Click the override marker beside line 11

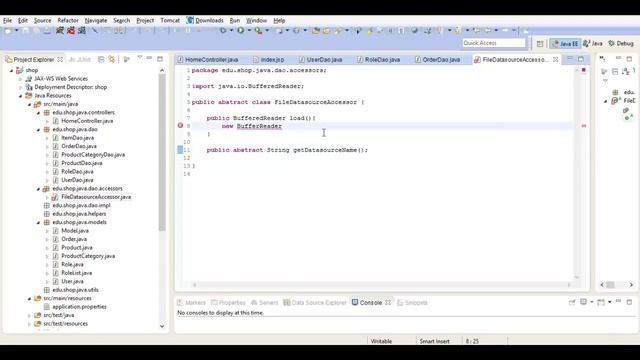(x=180, y=150)
